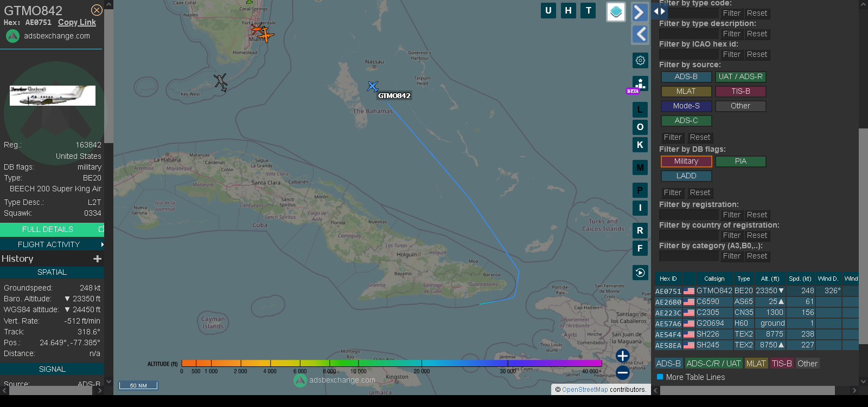This screenshot has height=407, width=868.
Task: Reset the source filter
Action: pos(700,138)
